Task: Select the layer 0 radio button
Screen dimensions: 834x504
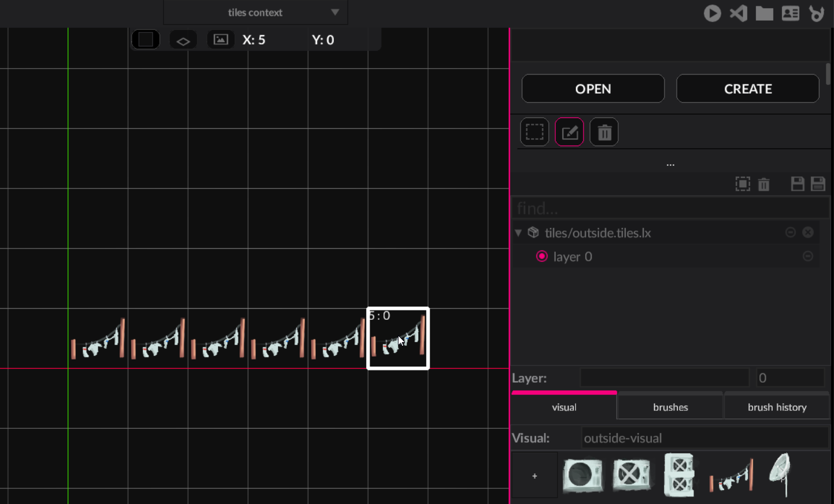Action: pos(542,256)
